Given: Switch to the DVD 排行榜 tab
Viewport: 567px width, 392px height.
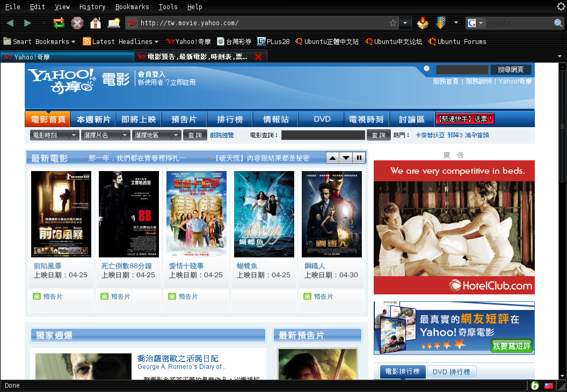Looking at the screenshot, I should point(451,372).
